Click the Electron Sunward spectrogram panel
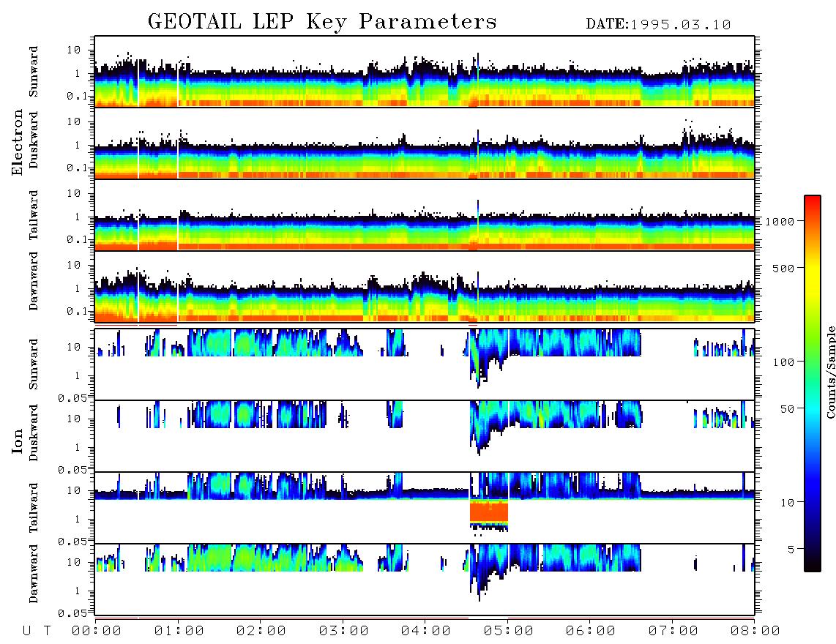 pyautogui.click(x=425, y=72)
